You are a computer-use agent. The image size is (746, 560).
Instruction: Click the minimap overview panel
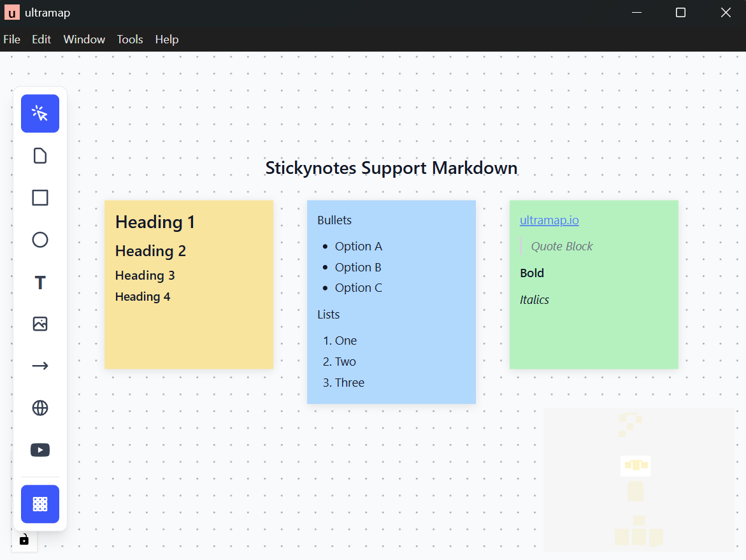click(x=639, y=480)
